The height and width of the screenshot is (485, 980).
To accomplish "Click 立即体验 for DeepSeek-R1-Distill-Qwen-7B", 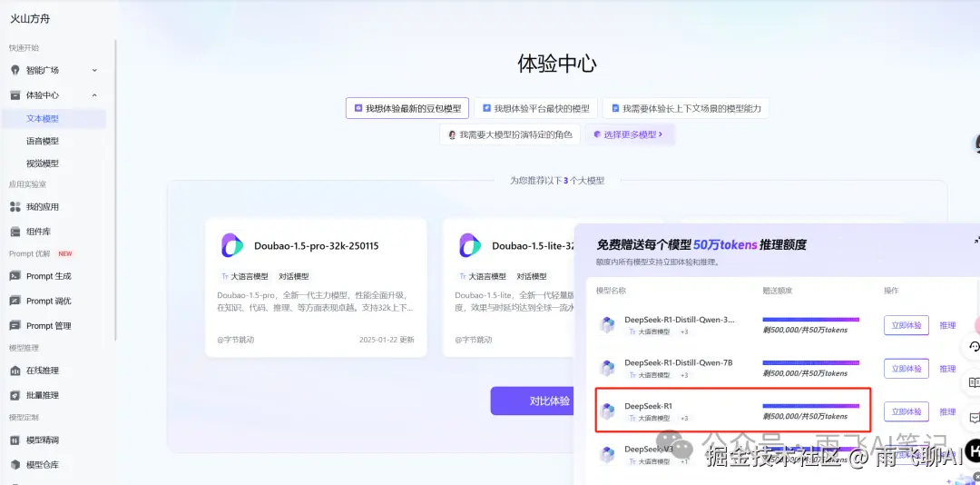I will 906,369.
